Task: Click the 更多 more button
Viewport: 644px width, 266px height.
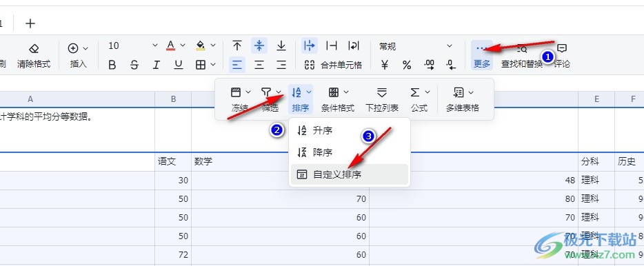Action: pos(482,55)
